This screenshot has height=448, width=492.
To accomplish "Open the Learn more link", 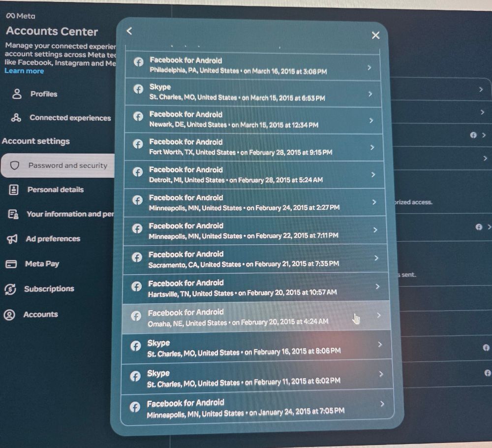I will pos(24,71).
